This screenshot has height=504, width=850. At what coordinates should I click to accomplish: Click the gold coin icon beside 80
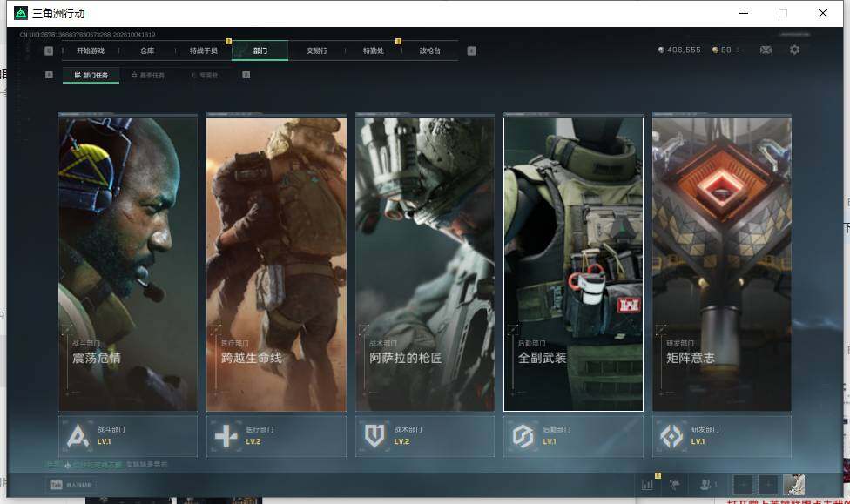[716, 50]
